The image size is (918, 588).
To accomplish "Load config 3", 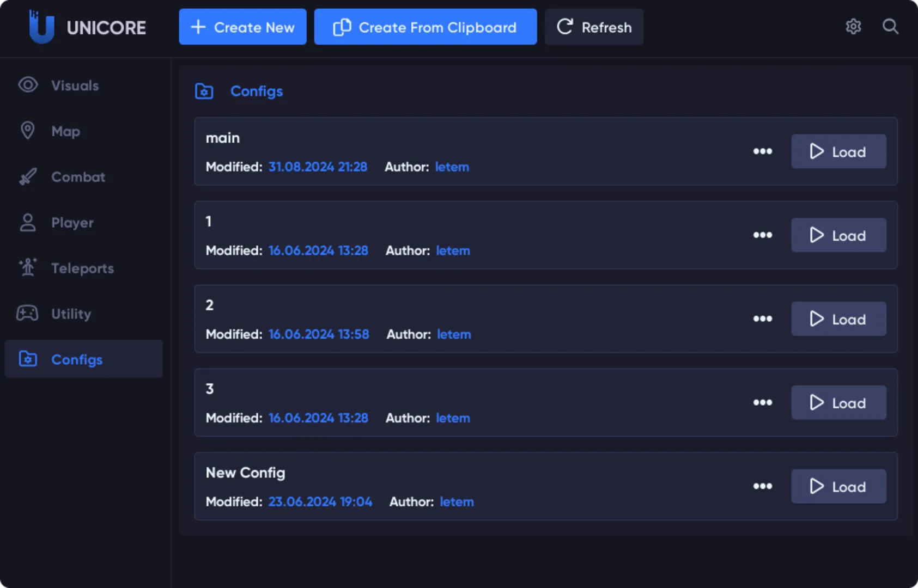I will [838, 402].
